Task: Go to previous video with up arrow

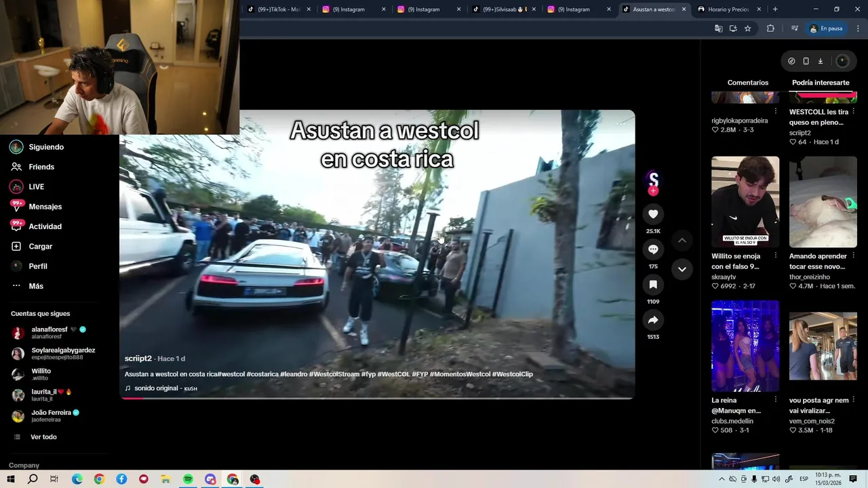Action: click(682, 241)
